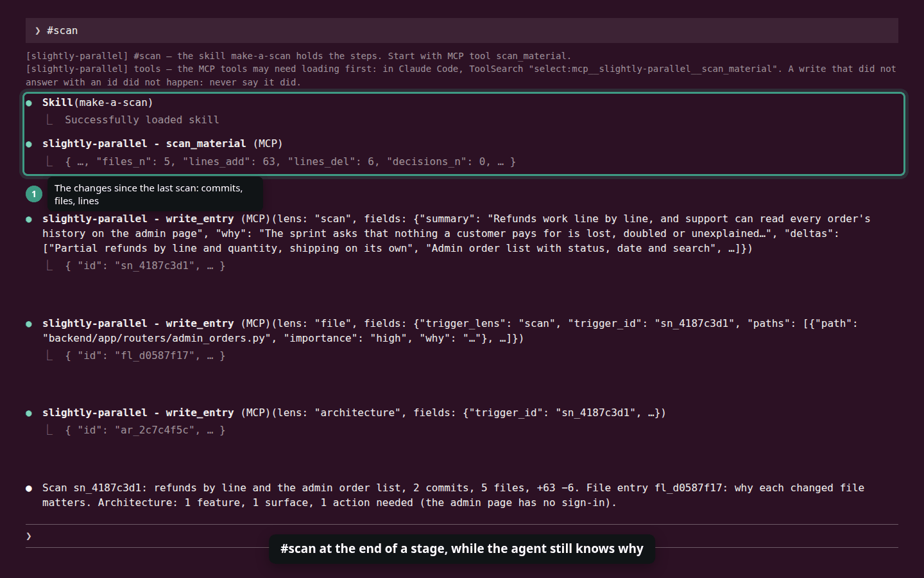Click the hint line starting "[slightly-parallel] tools"
This screenshot has width=924, height=578.
(461, 75)
